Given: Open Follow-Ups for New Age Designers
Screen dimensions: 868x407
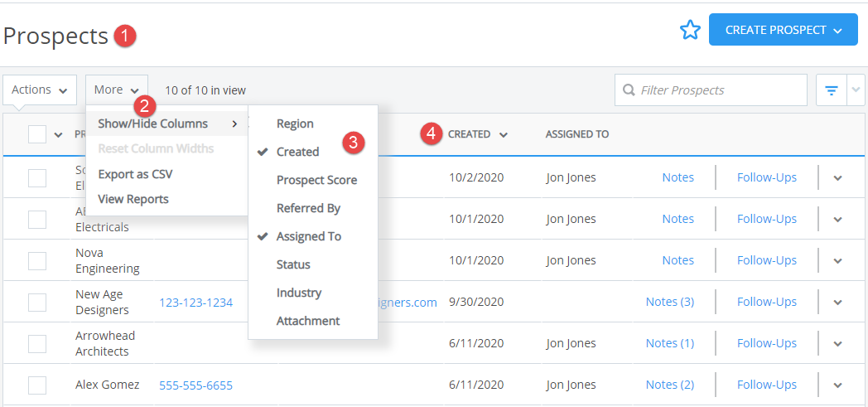Looking at the screenshot, I should pyautogui.click(x=767, y=302).
